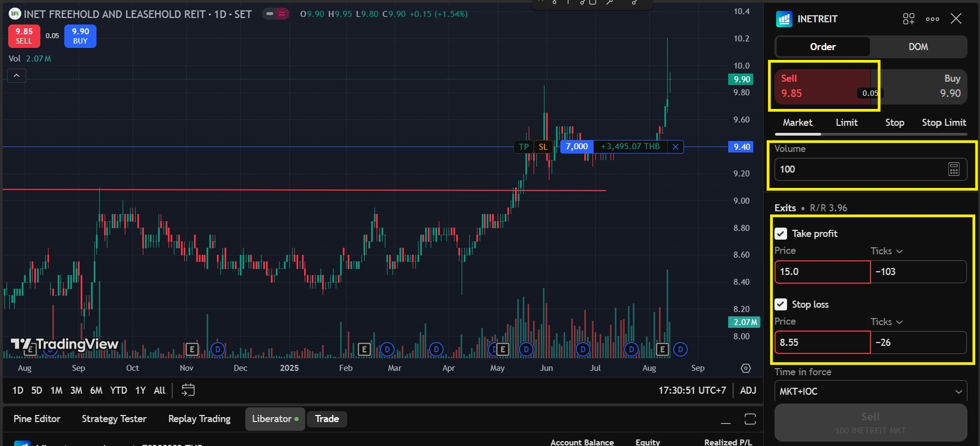Click the earnings E marker near February
The image size is (980, 446).
[364, 349]
